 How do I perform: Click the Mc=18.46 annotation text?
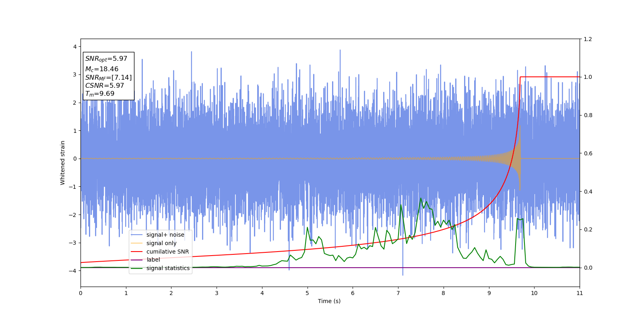pyautogui.click(x=102, y=69)
